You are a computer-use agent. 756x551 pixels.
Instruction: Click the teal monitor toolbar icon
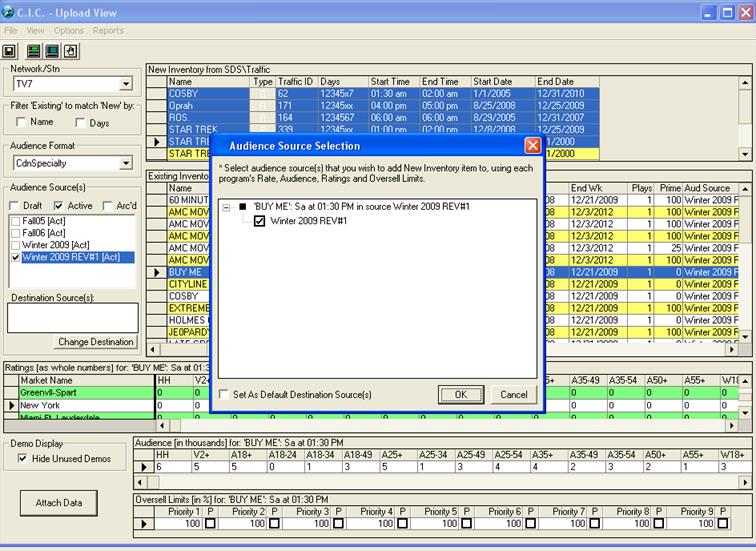pyautogui.click(x=52, y=50)
